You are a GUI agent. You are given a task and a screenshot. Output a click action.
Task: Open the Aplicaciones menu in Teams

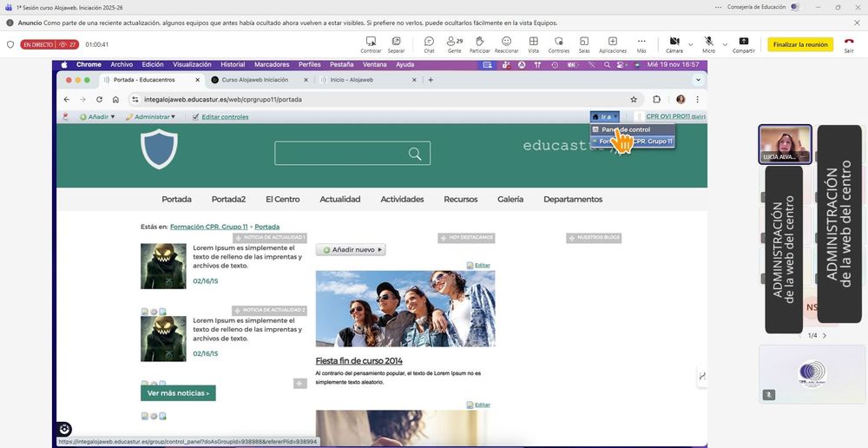tap(612, 44)
